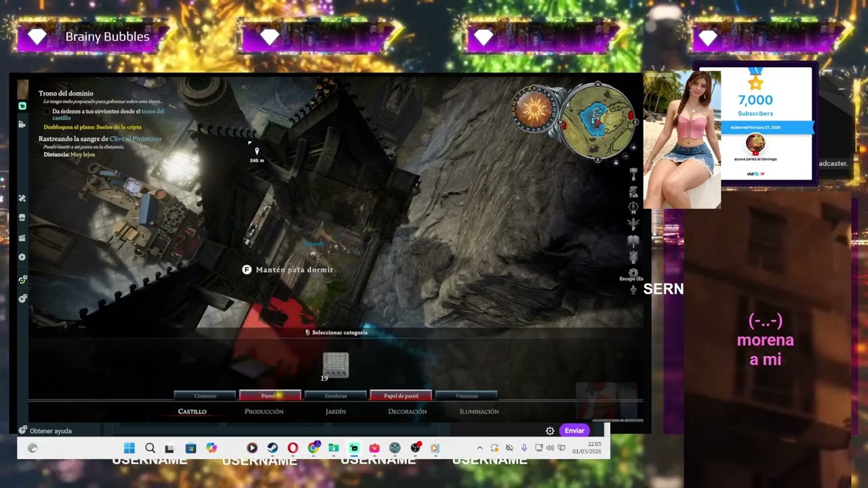
Task: Click the store-front sidebar icon
Action: 22,218
